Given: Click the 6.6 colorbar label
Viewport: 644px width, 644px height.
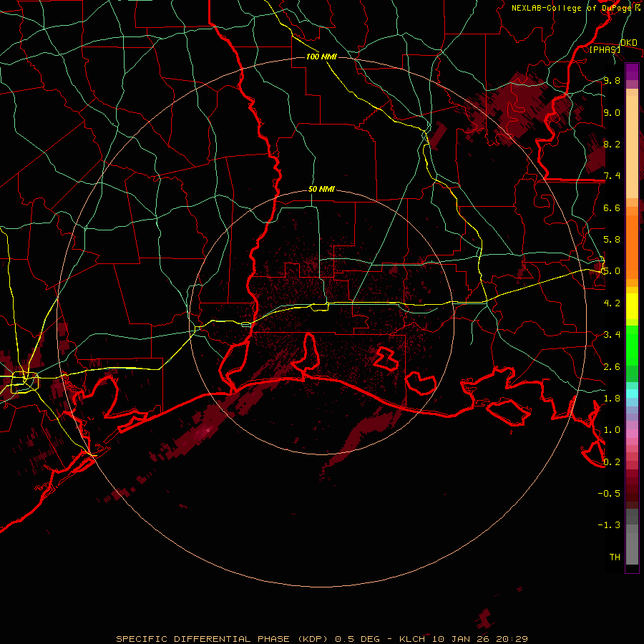Looking at the screenshot, I should point(612,208).
